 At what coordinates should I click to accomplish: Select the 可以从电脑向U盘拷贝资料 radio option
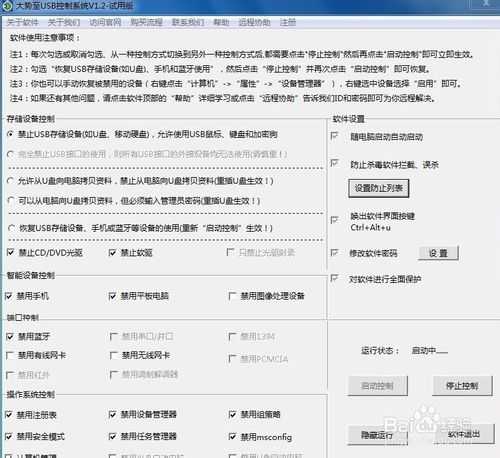pos(10,201)
